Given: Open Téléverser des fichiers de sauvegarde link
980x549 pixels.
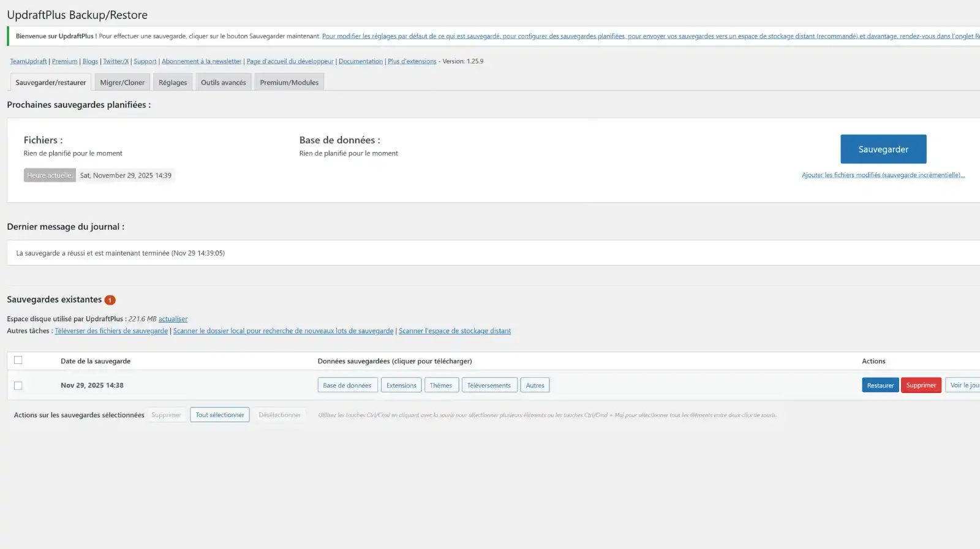Looking at the screenshot, I should pos(111,331).
